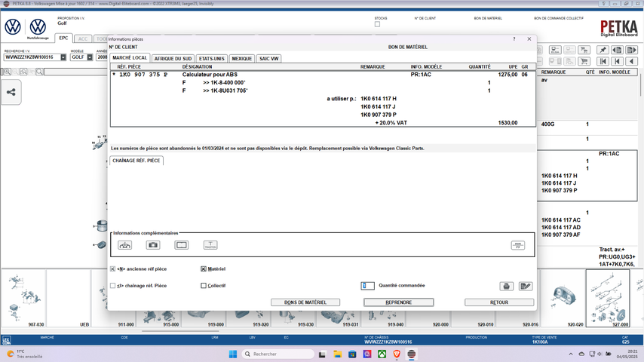Screen dimensions: 644x362
Task: Click the rightmost magnifier search icon
Action: coord(39,72)
